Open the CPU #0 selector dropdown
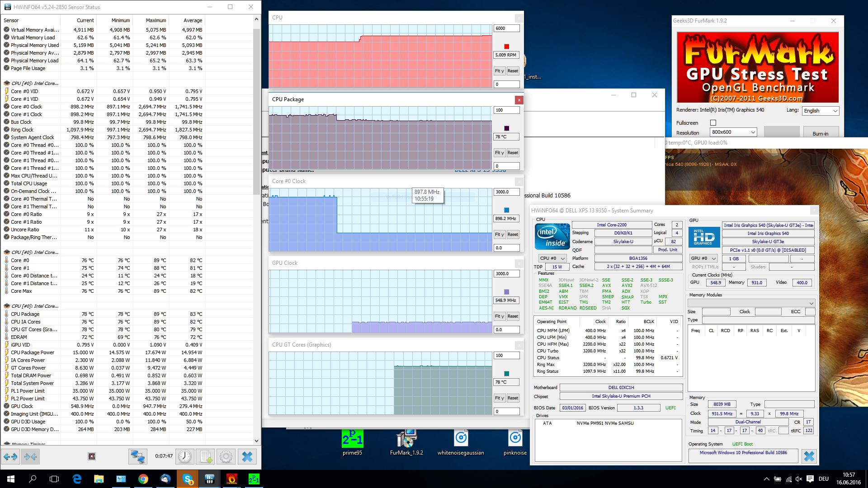Image resolution: width=868 pixels, height=488 pixels. coord(552,258)
